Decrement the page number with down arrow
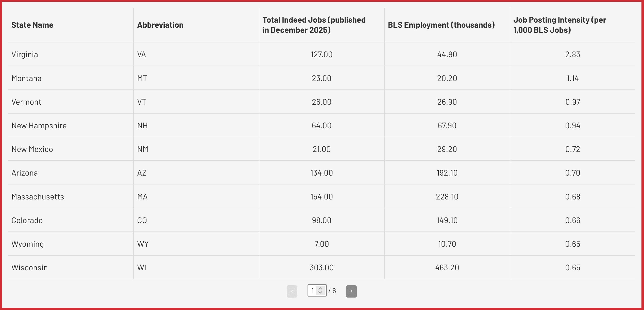This screenshot has height=310, width=644. click(x=320, y=293)
